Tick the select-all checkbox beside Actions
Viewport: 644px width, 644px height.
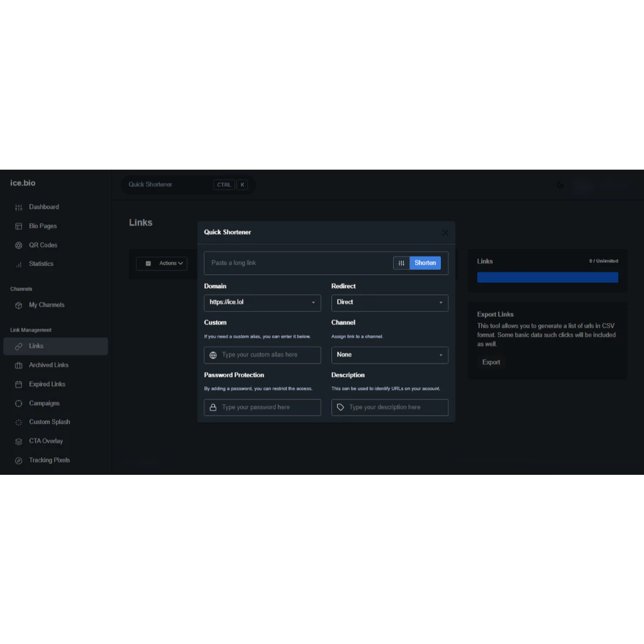(x=148, y=264)
